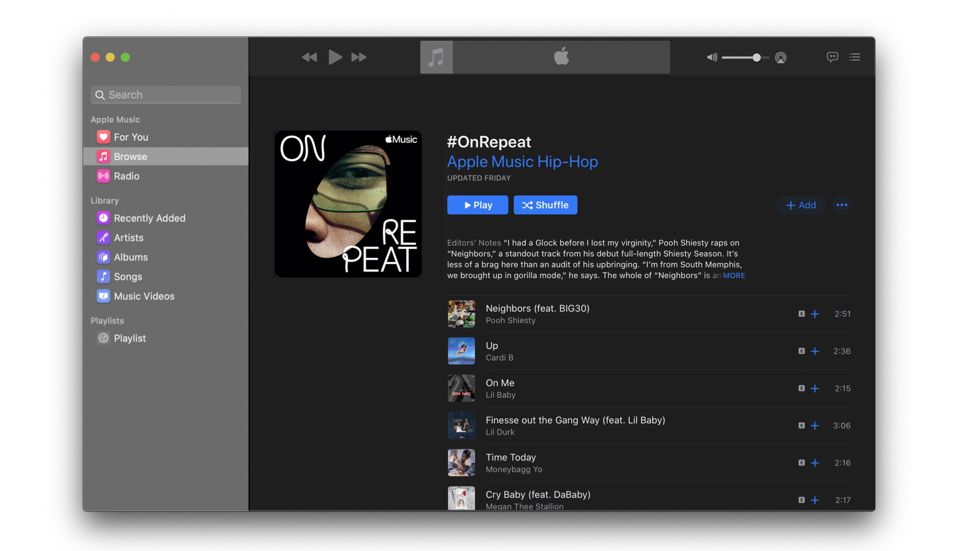Open the three-dots more options menu

pos(842,205)
